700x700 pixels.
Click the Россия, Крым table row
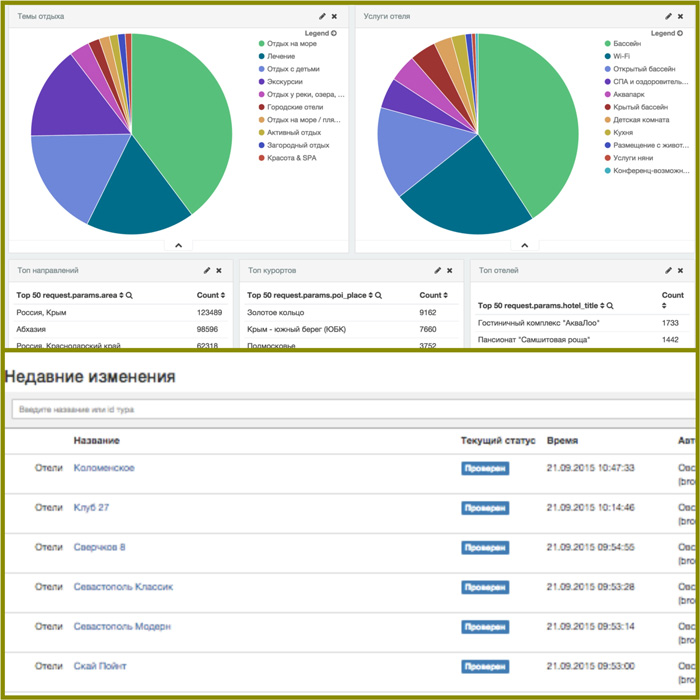point(121,312)
